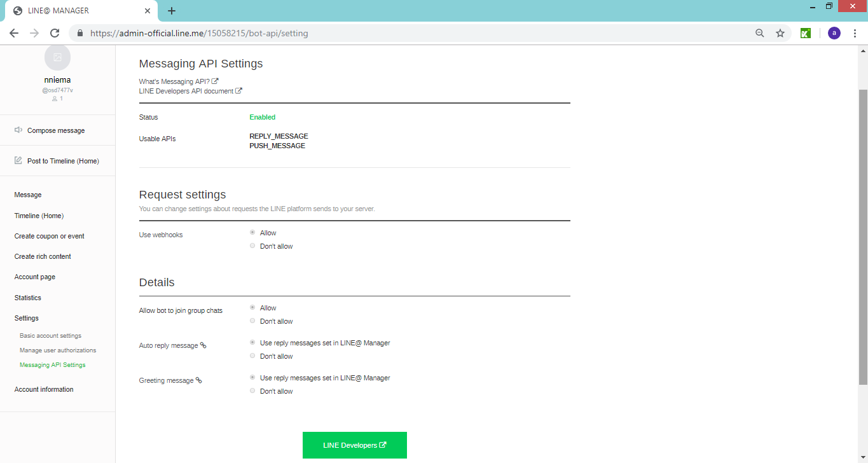Click the padlock site info icon

pyautogui.click(x=80, y=33)
